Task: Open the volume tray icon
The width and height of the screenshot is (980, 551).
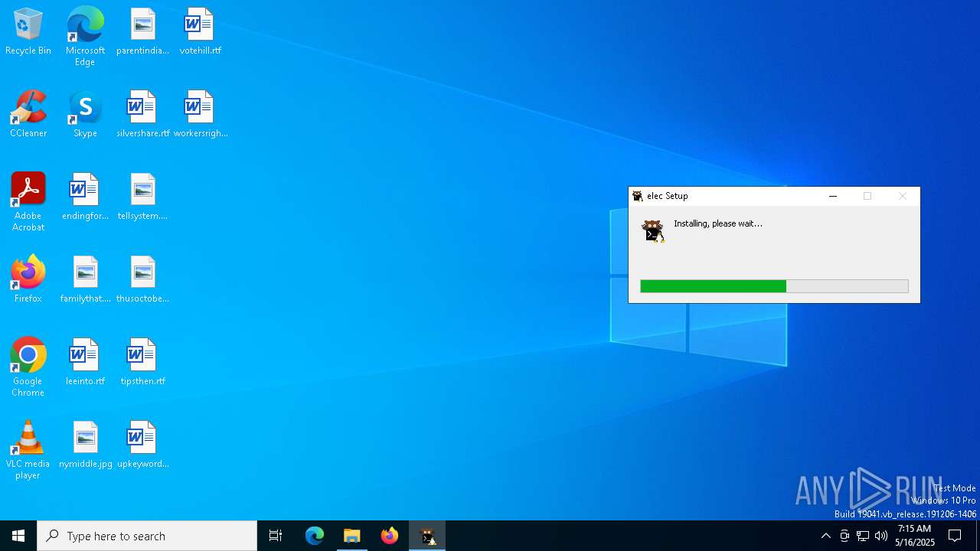Action: click(x=881, y=536)
